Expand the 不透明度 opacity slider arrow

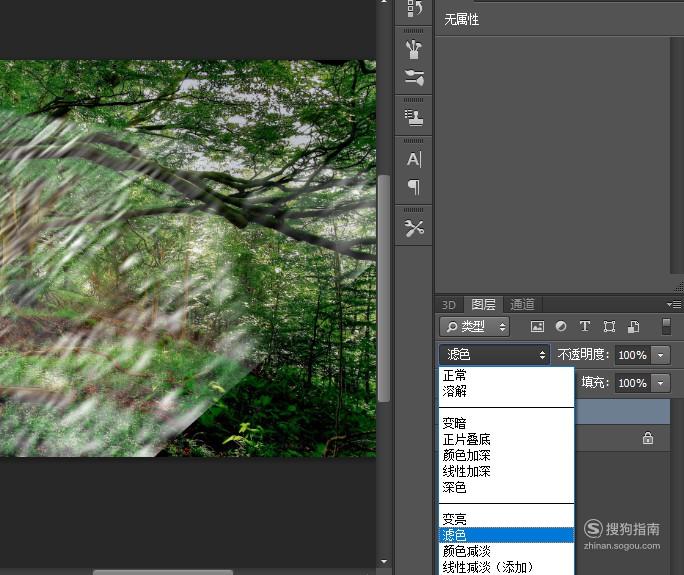pos(660,355)
